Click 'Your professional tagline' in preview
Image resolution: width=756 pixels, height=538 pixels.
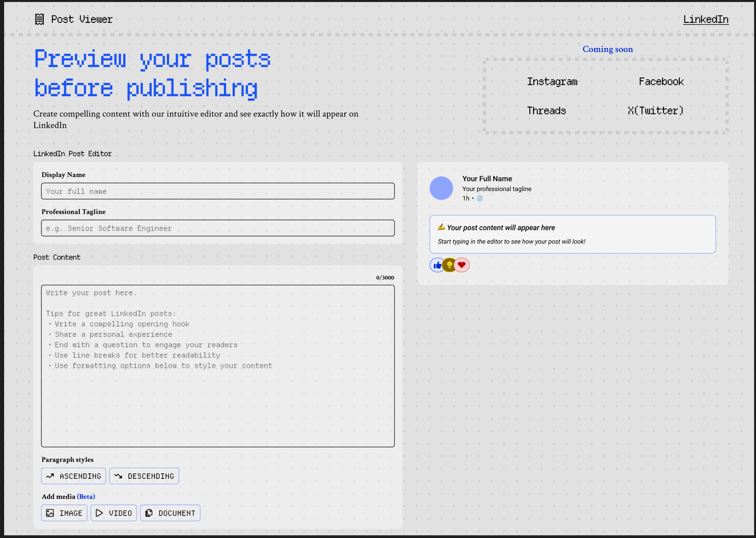click(x=497, y=189)
